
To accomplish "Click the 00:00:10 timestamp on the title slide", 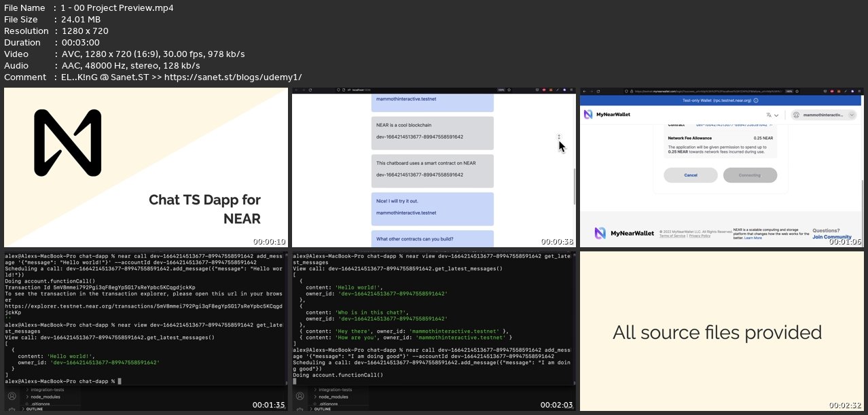I will [270, 241].
